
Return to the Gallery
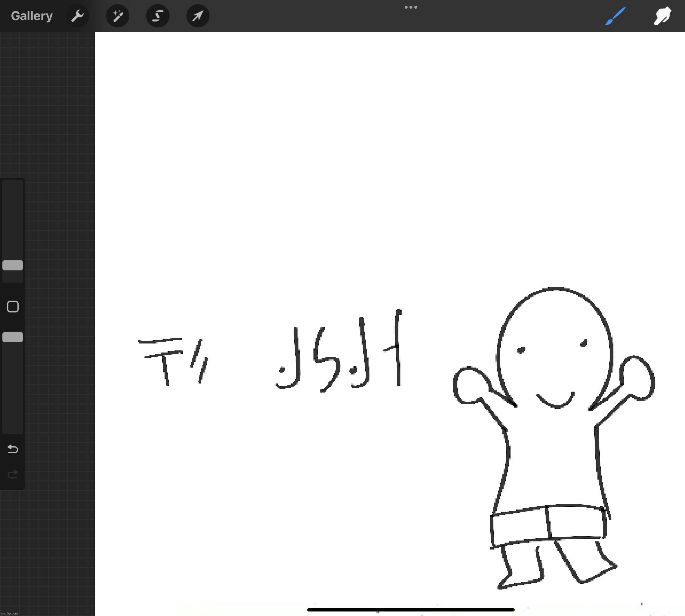point(32,16)
